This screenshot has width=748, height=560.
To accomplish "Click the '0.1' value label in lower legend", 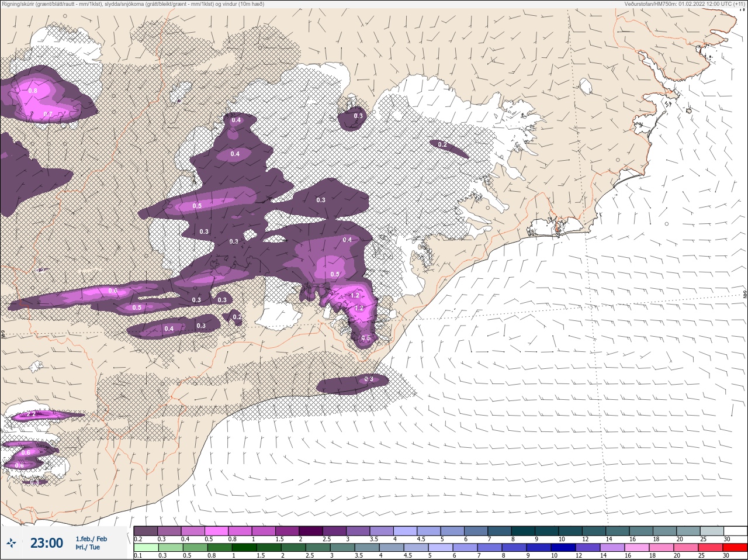I will click(x=138, y=556).
